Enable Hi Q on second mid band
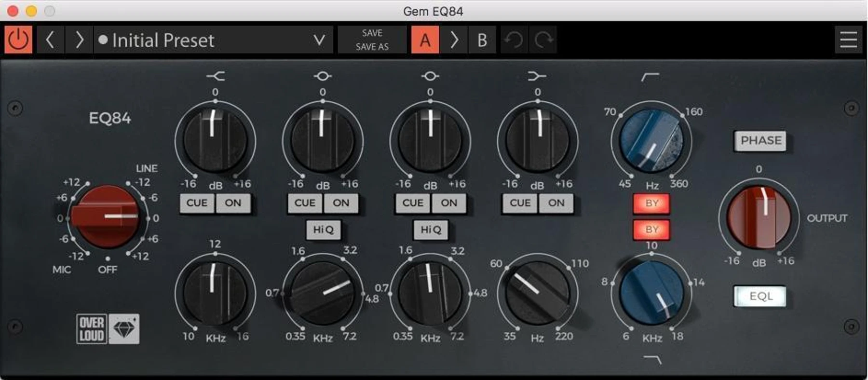The width and height of the screenshot is (868, 380). coord(431,230)
